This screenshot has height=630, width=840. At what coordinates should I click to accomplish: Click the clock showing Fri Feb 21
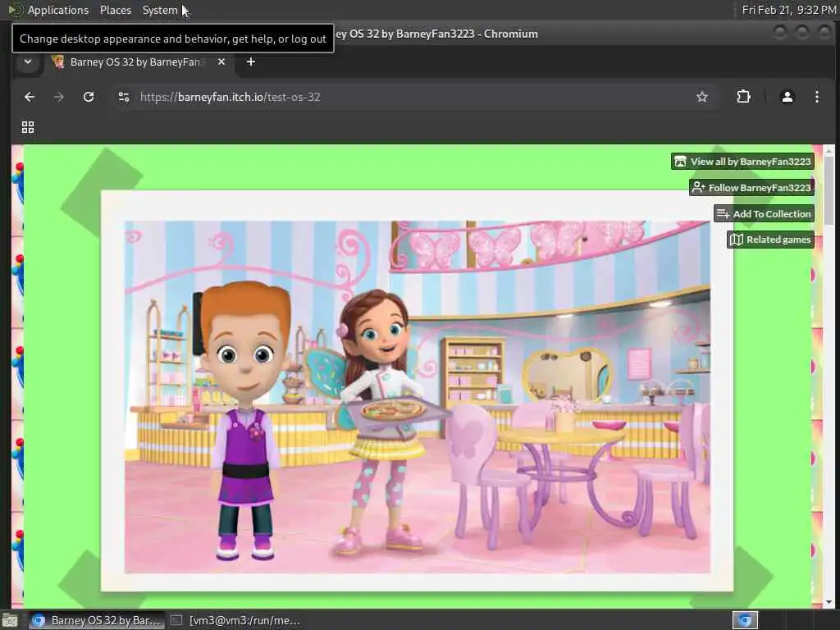point(788,10)
